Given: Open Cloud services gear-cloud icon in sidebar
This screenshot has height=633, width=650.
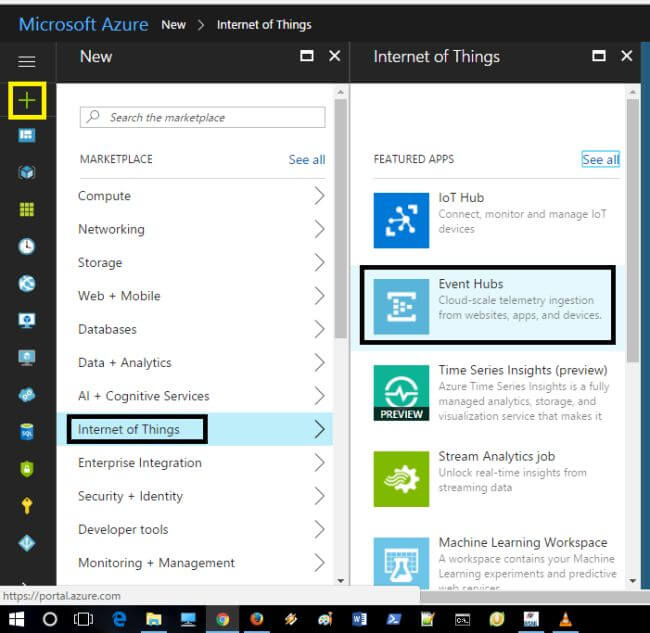Looking at the screenshot, I should (27, 395).
